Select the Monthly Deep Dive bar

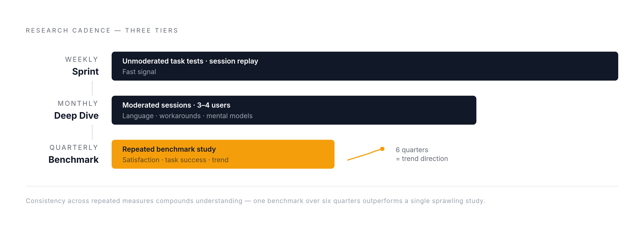point(294,110)
